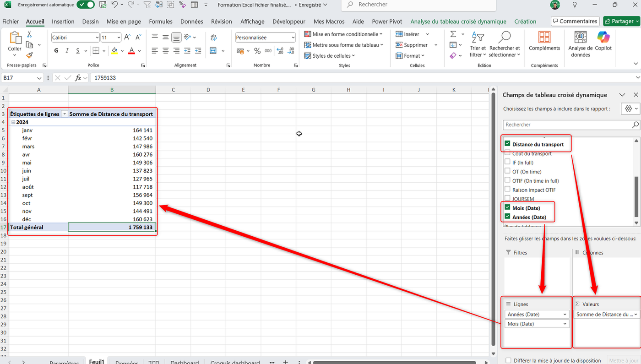Apply italic formatting with the I button
Image resolution: width=641 pixels, height=364 pixels.
pyautogui.click(x=67, y=51)
